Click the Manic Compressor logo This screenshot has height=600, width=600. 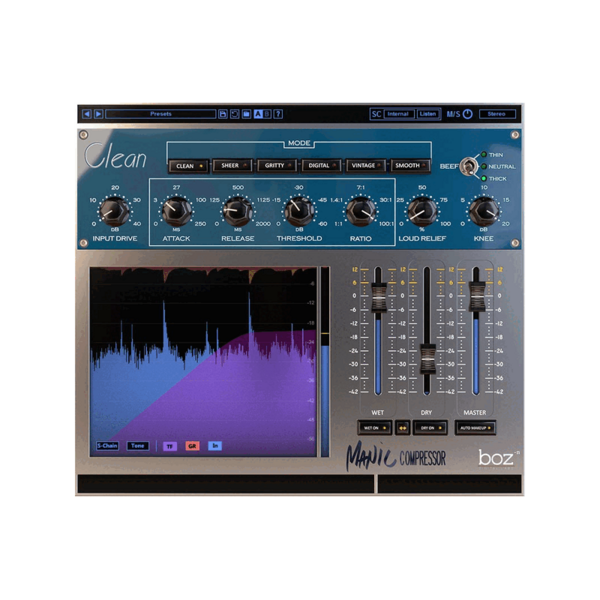point(396,457)
